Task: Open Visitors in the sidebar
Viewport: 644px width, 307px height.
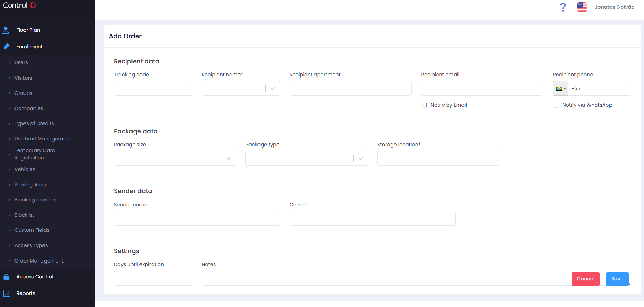Action: coord(23,78)
